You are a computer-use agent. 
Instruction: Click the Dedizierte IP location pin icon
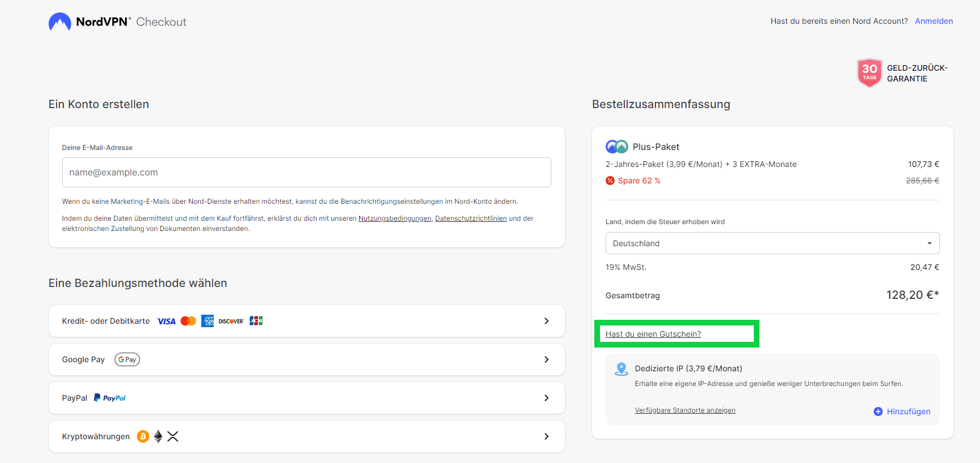click(621, 369)
